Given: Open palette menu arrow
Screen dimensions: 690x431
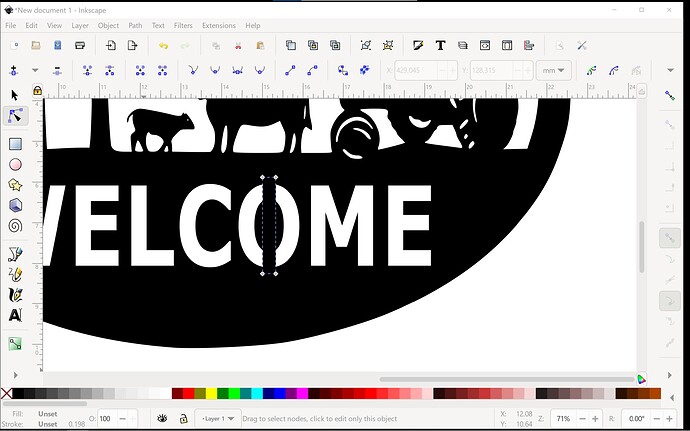Looking at the screenshot, I should (x=672, y=398).
